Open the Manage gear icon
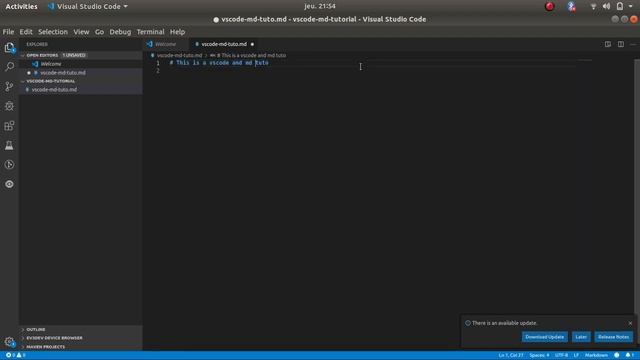The image size is (640, 360). click(9, 342)
